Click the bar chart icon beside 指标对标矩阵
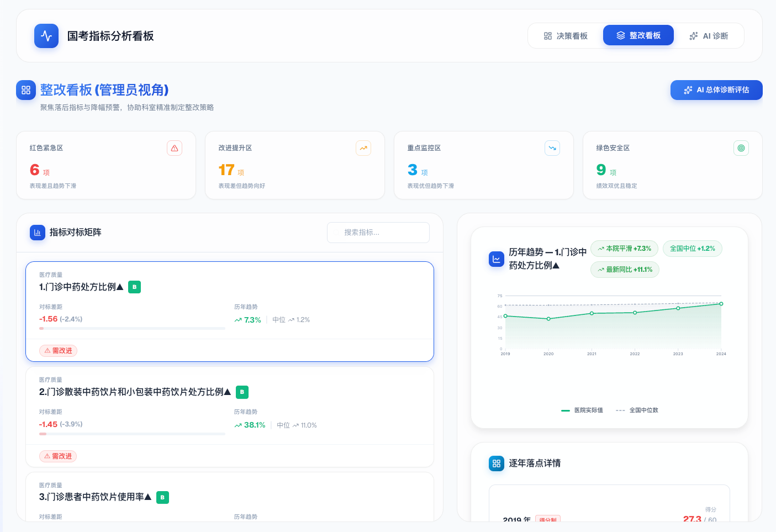The width and height of the screenshot is (776, 532). 38,233
